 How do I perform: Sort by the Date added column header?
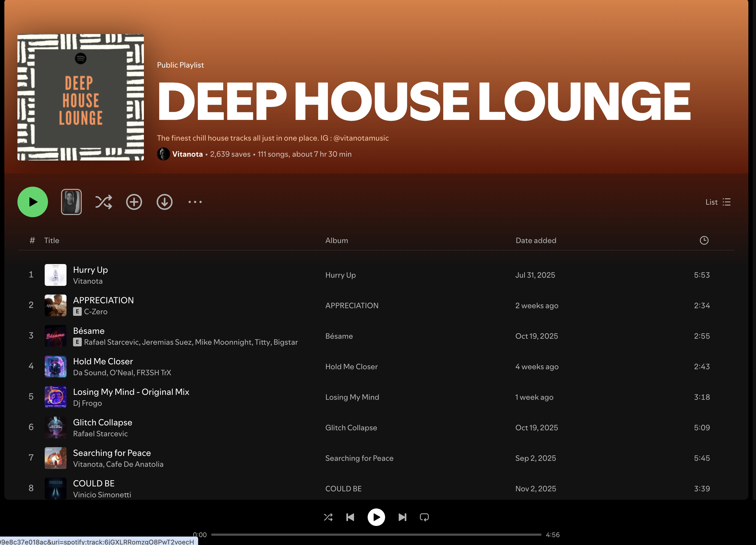pyautogui.click(x=536, y=240)
